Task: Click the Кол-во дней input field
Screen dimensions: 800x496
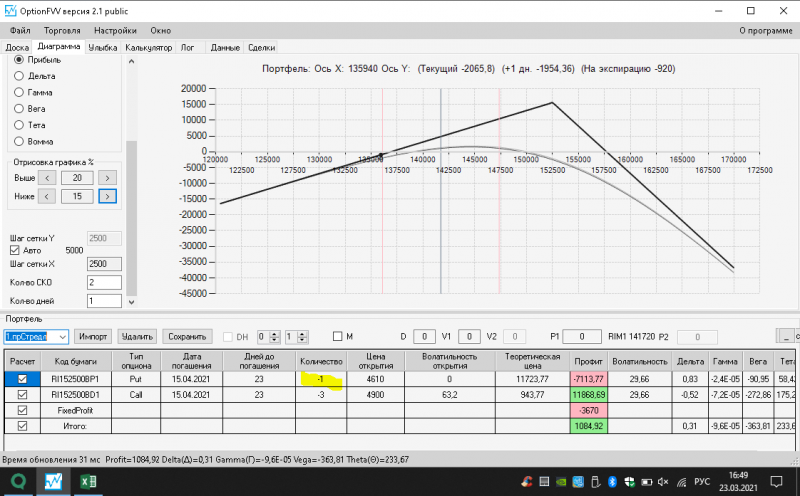Action: 104,301
